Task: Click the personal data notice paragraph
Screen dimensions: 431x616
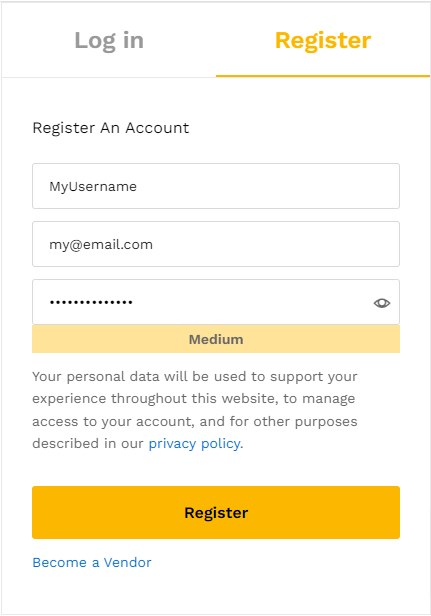Action: coord(195,410)
